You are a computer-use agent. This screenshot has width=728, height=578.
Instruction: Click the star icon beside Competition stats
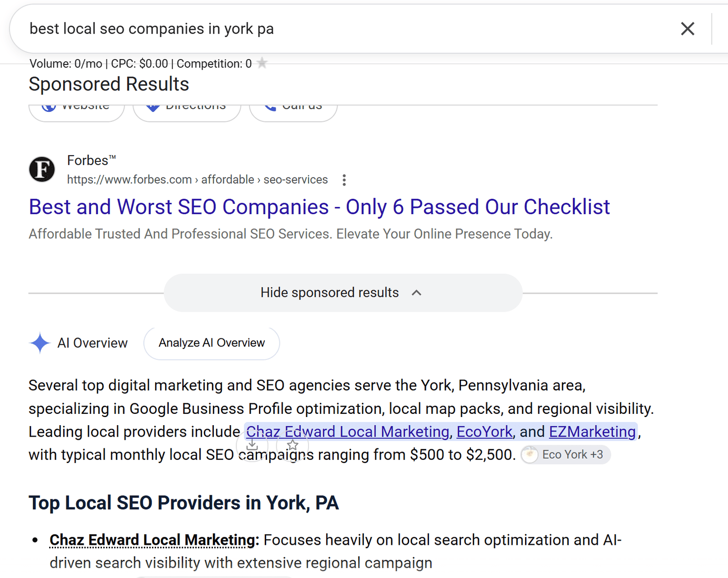[x=262, y=63]
